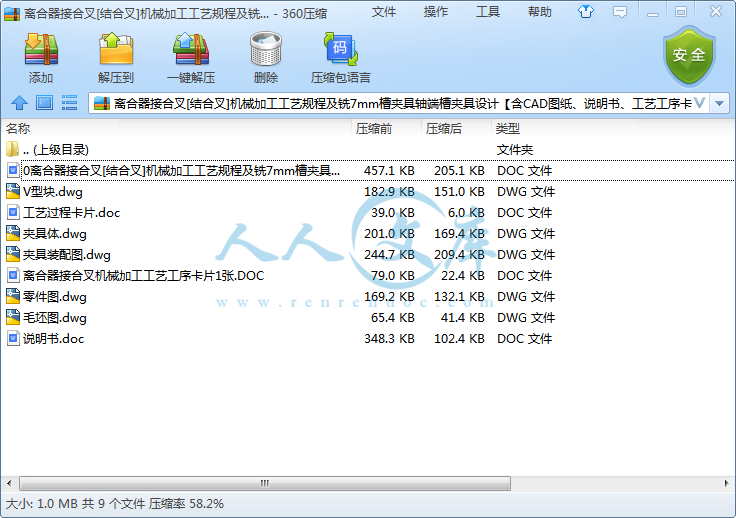Select the .. (上级目录) row
736x518 pixels.
coord(368,150)
